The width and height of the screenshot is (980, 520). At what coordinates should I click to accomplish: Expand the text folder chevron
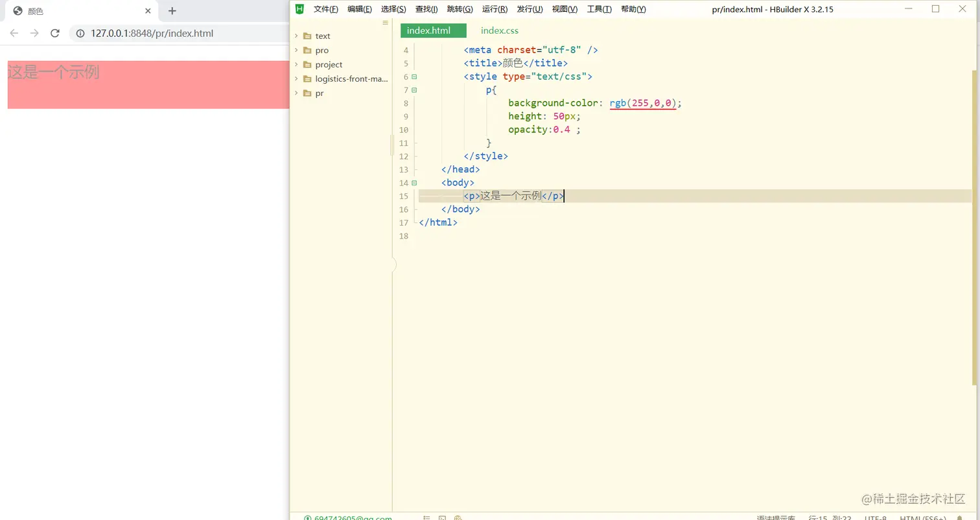pos(296,36)
